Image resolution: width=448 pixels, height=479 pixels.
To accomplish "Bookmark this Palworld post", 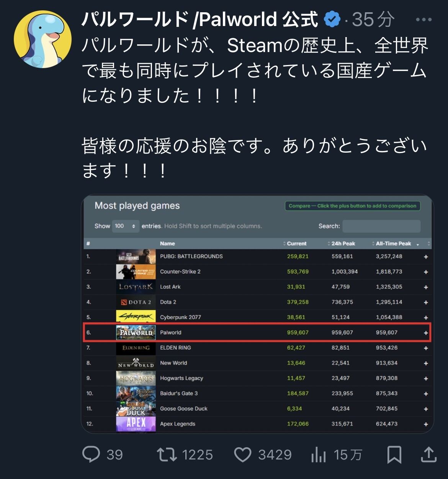I will point(394,455).
